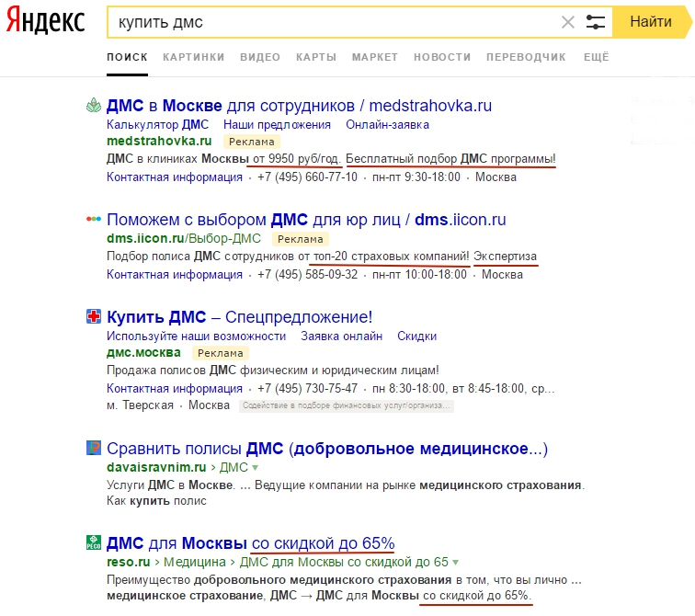
Task: Switch to the Видео tab
Action: [260, 57]
